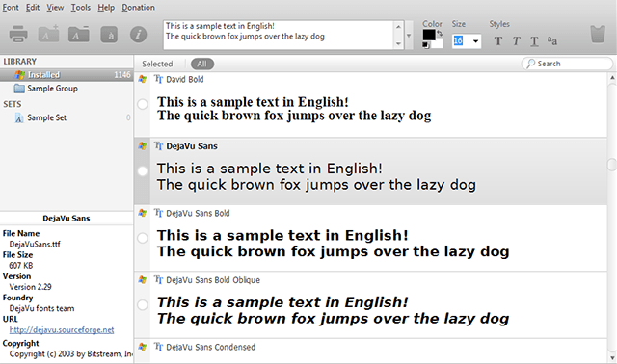Click the black foreground color swatch
Image resolution: width=617 pixels, height=364 pixels.
pyautogui.click(x=428, y=35)
